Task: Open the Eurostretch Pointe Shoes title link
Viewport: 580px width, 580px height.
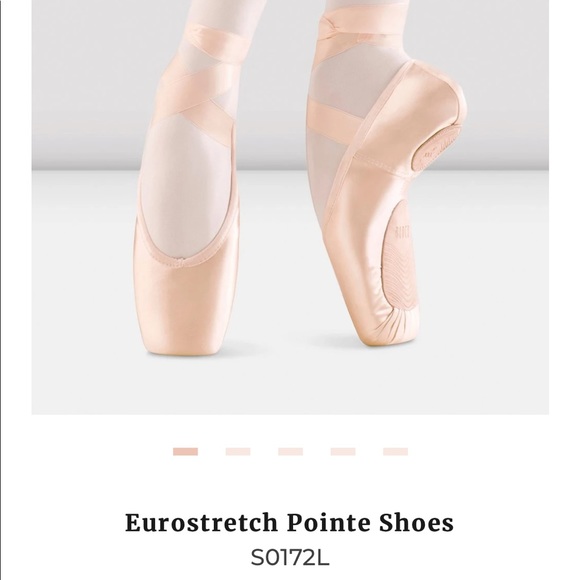Action: [289, 522]
